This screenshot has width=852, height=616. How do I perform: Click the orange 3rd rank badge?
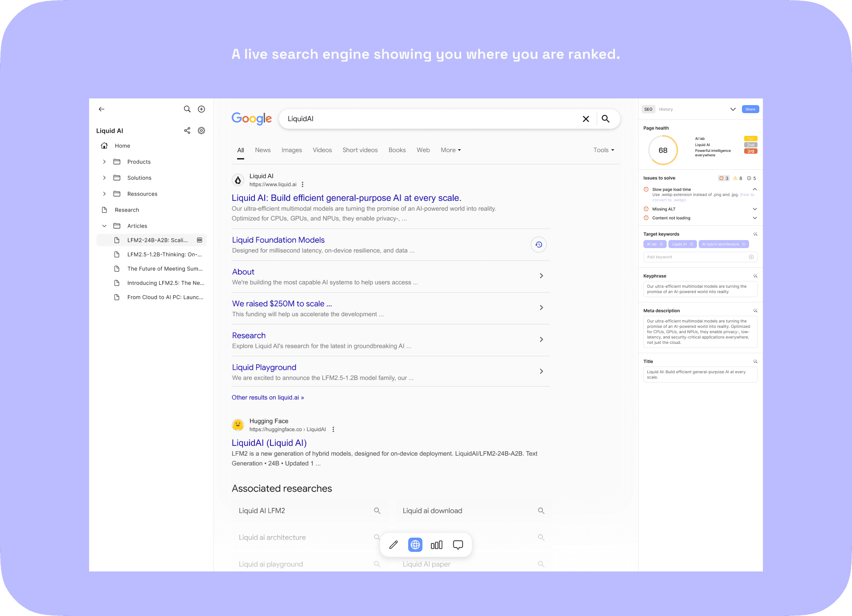(x=751, y=151)
